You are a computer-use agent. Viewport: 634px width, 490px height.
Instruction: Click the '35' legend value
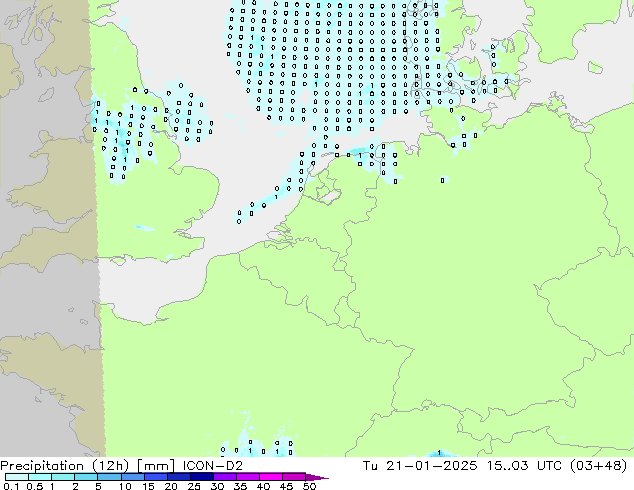240,486
